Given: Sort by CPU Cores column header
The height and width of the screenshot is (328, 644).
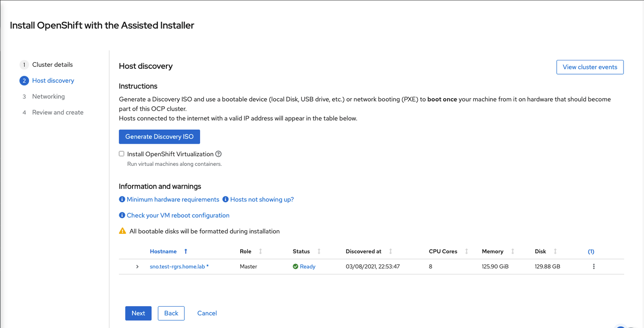Looking at the screenshot, I should pos(443,251).
